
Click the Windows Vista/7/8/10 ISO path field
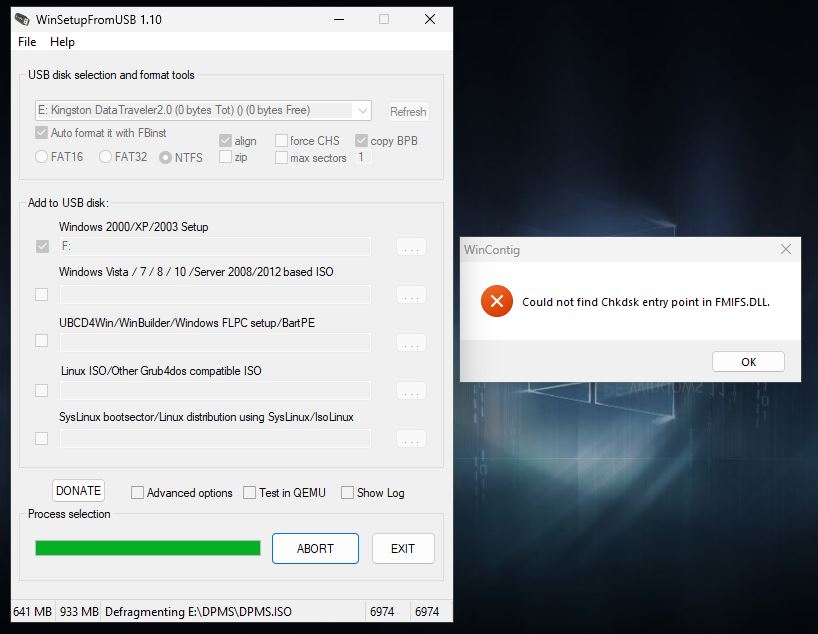(x=215, y=294)
